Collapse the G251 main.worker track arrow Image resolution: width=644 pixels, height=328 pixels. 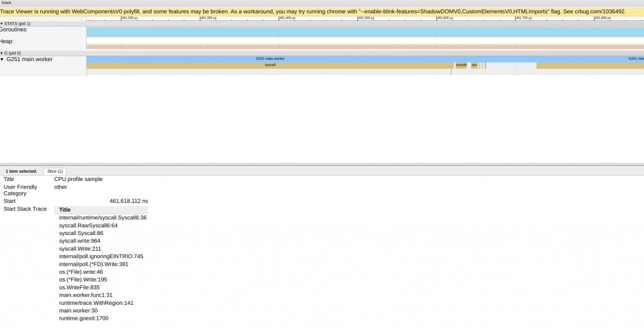pyautogui.click(x=2, y=59)
